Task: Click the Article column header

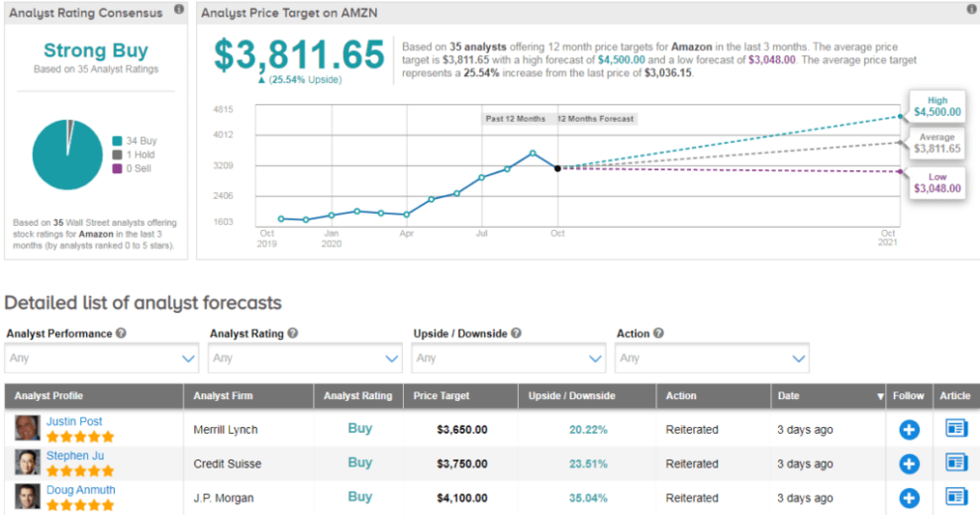Action: (x=955, y=395)
